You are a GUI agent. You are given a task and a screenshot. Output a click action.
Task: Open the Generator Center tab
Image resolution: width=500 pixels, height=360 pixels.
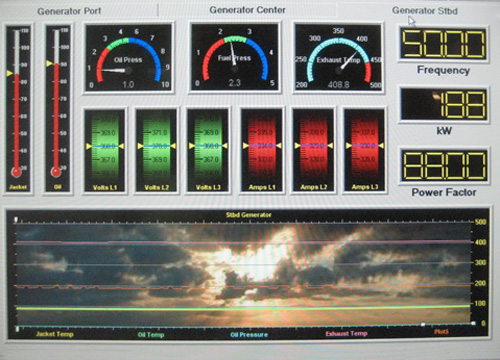click(247, 10)
